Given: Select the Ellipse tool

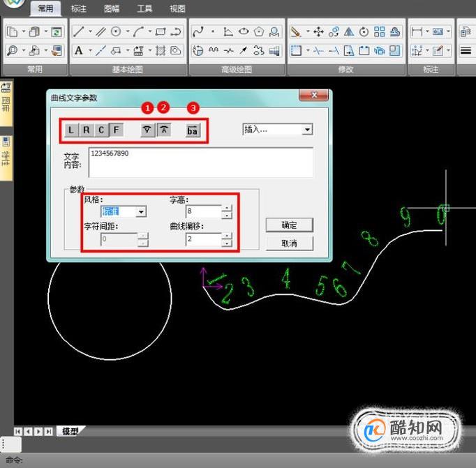Looking at the screenshot, I should pos(244,31).
